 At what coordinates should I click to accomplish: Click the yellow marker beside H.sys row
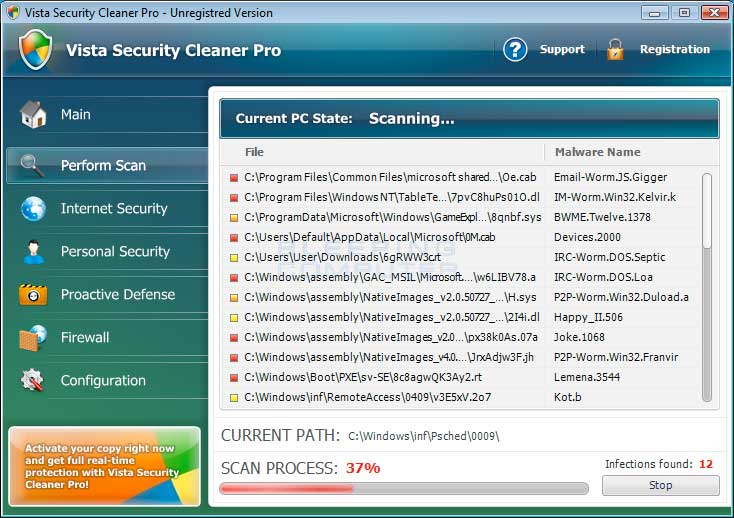tap(234, 298)
